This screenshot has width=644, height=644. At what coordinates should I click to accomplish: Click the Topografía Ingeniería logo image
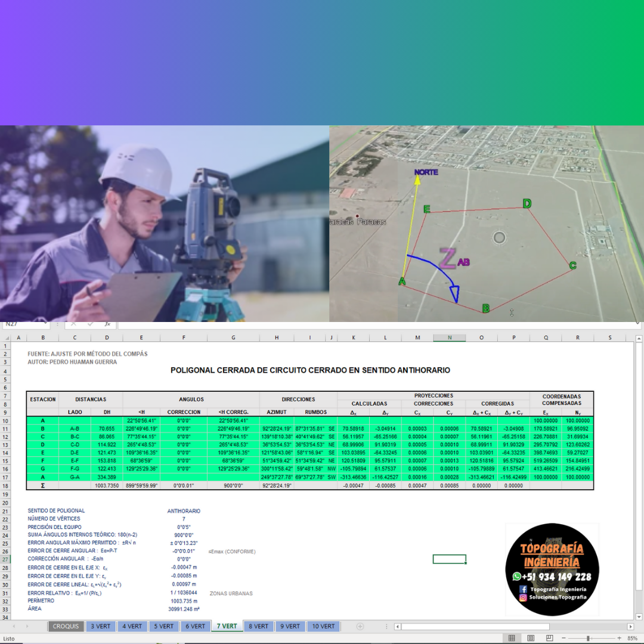tap(552, 570)
